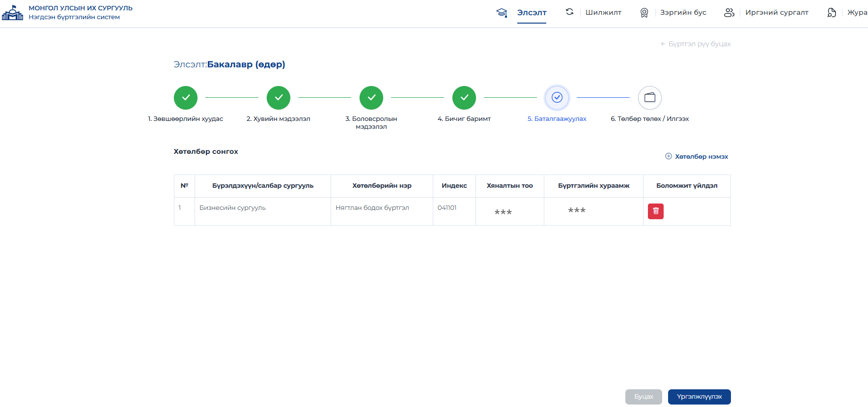Click the Индекс column header
The height and width of the screenshot is (407, 868).
tap(454, 186)
